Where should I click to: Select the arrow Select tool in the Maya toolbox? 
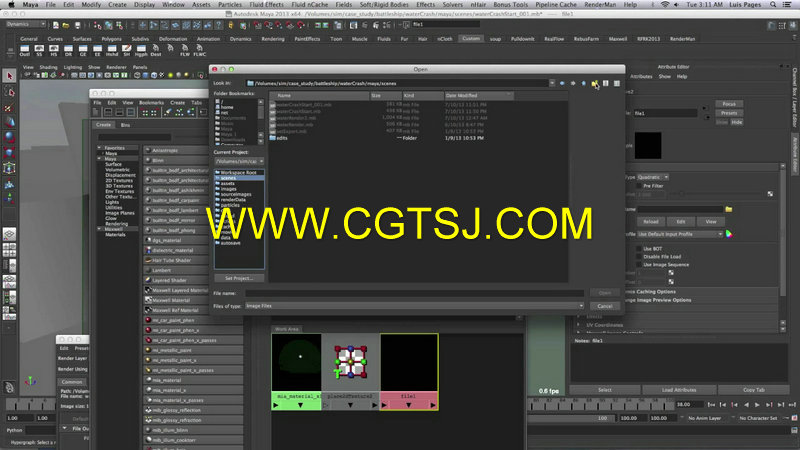pos(9,76)
